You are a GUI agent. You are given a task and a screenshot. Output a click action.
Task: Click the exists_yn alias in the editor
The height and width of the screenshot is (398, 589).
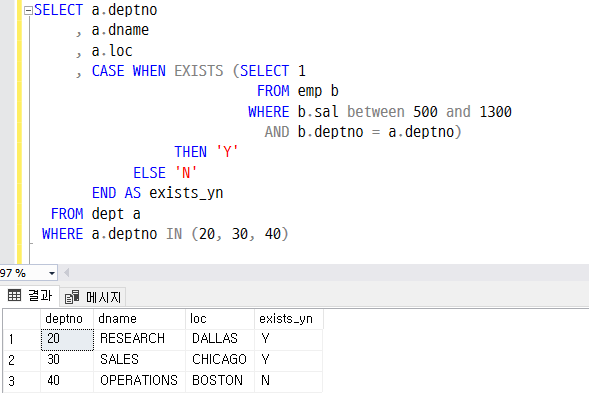point(186,193)
